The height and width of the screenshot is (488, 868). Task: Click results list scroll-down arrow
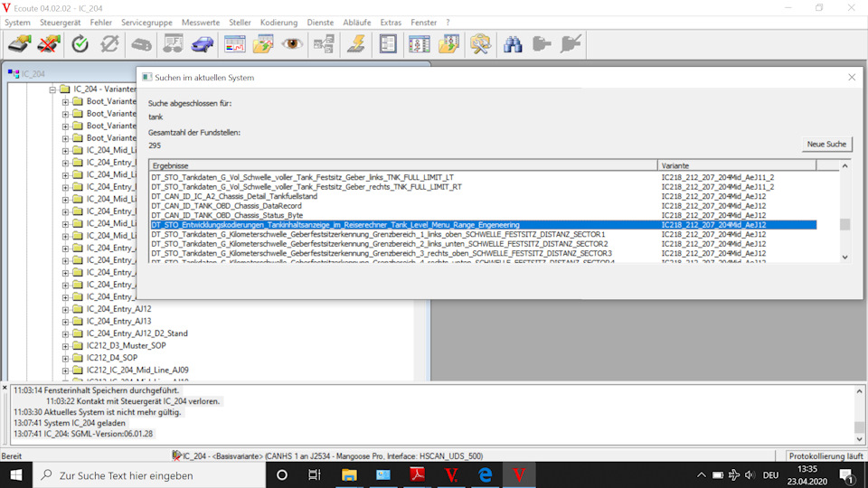[x=844, y=257]
